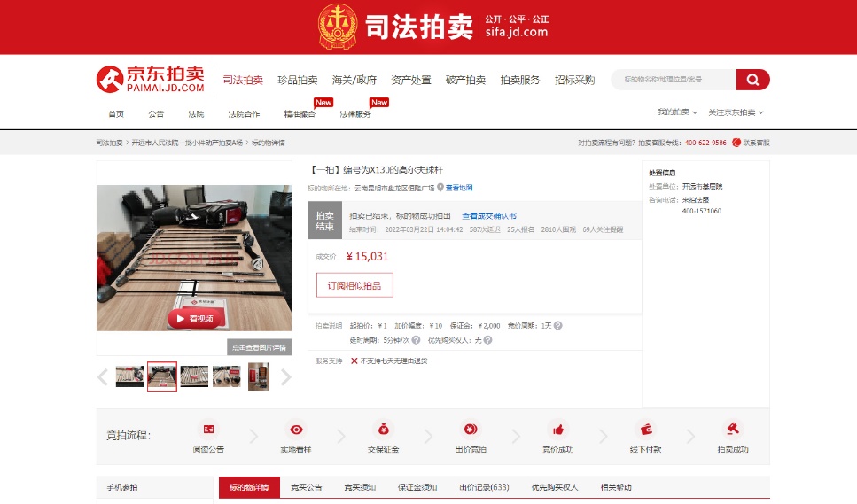Click 开远市人民法院 breadcrumb link
The width and height of the screenshot is (857, 504).
click(187, 143)
